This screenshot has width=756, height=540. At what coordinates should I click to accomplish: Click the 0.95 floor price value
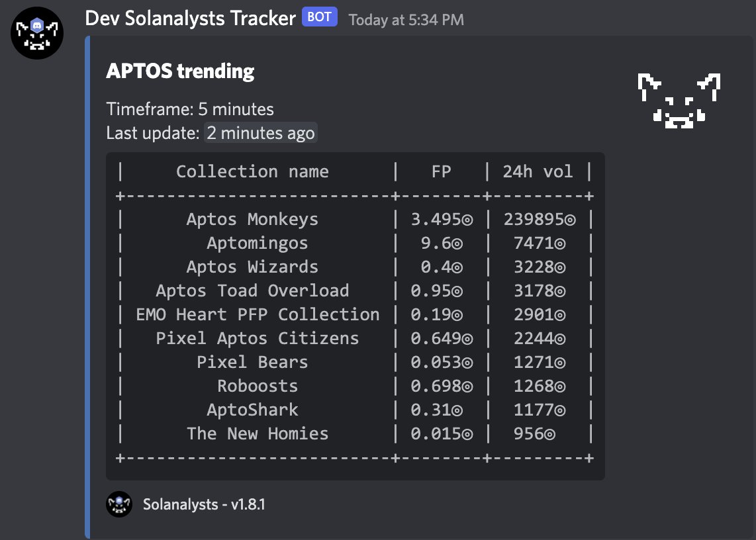436,291
